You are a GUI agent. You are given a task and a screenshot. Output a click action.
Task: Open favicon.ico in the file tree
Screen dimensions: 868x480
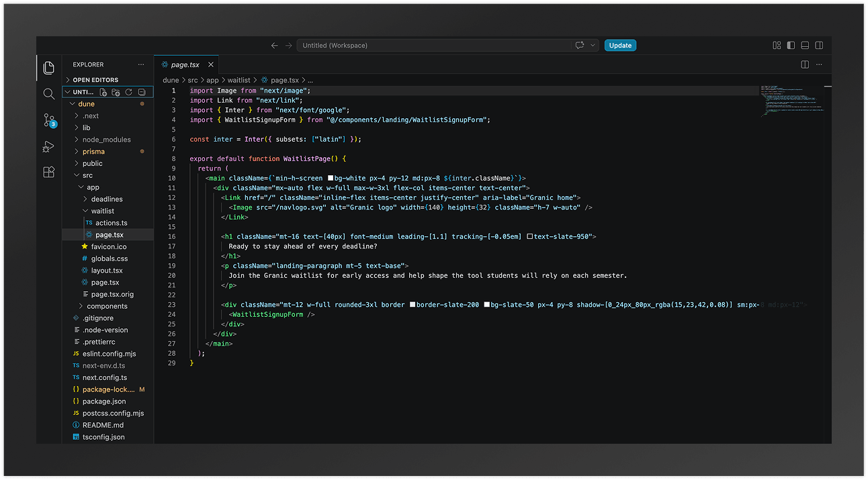107,246
